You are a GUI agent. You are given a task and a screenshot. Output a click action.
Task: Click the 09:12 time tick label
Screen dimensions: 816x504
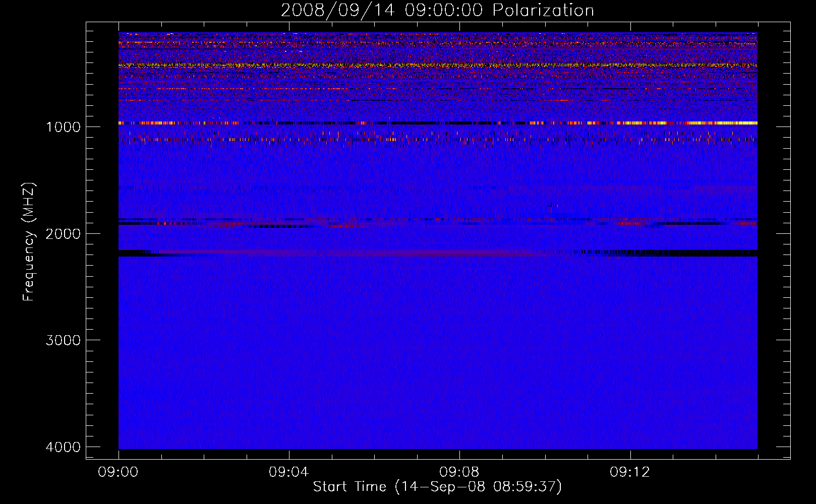click(630, 472)
